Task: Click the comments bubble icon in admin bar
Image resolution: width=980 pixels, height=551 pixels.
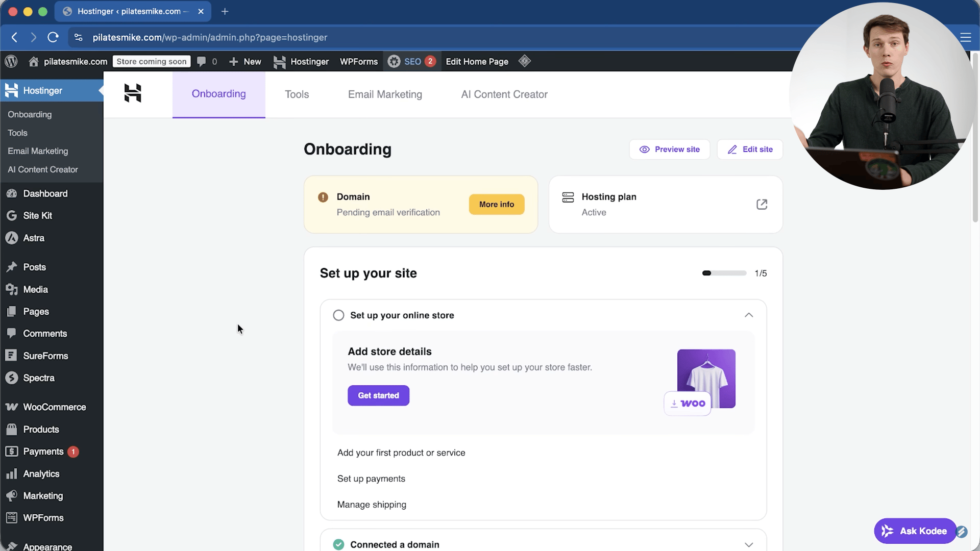Action: 202,61
